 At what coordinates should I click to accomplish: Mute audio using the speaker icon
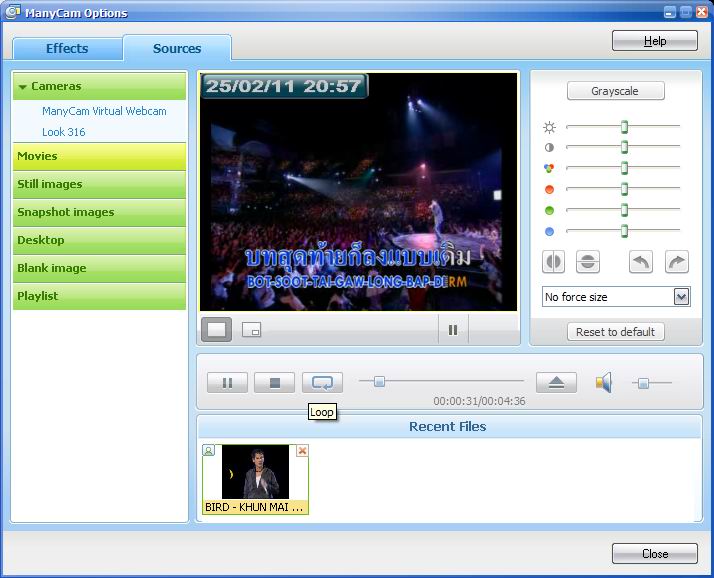[x=603, y=382]
